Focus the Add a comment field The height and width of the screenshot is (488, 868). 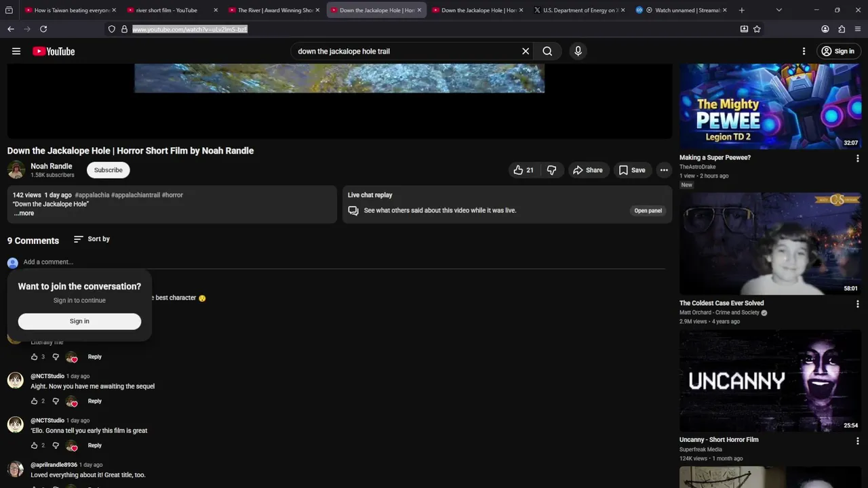pos(344,262)
